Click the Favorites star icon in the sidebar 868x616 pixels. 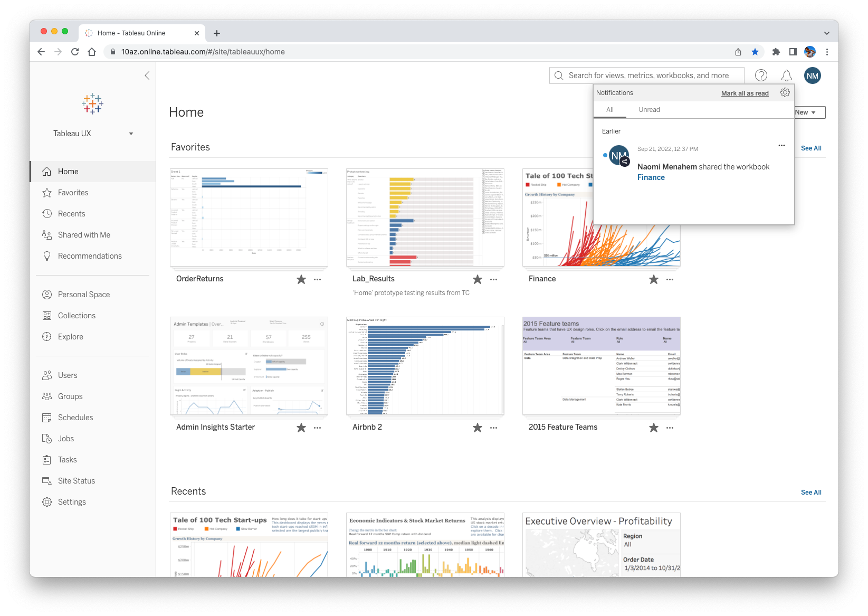[47, 193]
